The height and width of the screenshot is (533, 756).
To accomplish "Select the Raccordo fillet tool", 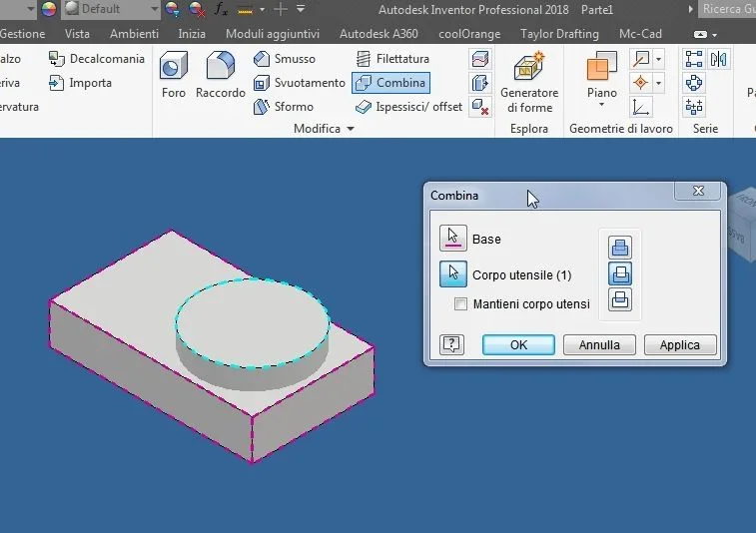I will (221, 75).
